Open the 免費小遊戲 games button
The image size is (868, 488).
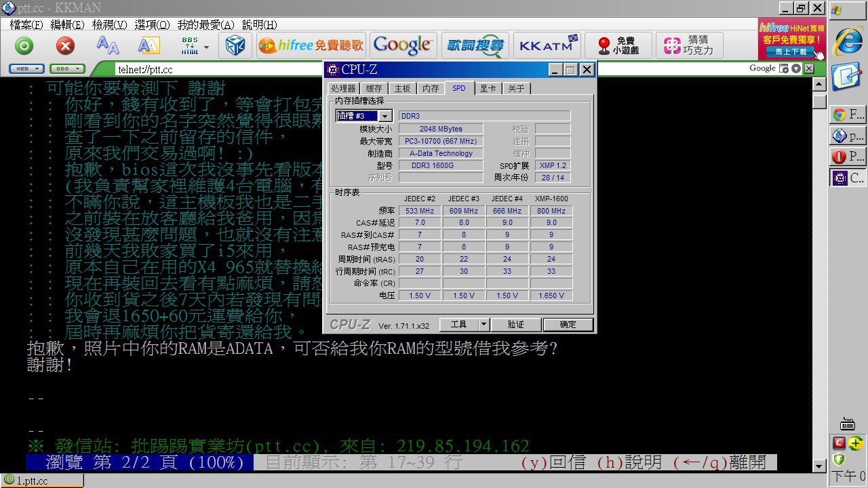click(x=618, y=45)
